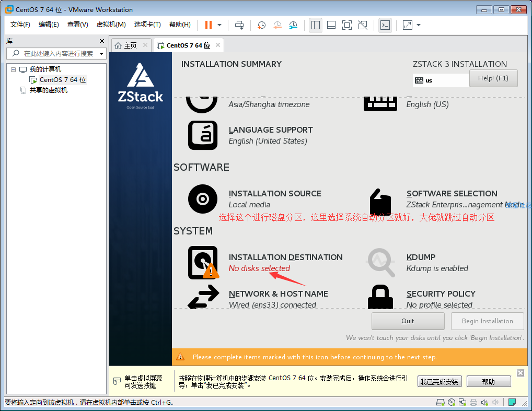Screen dimensions: 532x411
Task: Click the 我已完成安装 button
Action: (x=440, y=382)
